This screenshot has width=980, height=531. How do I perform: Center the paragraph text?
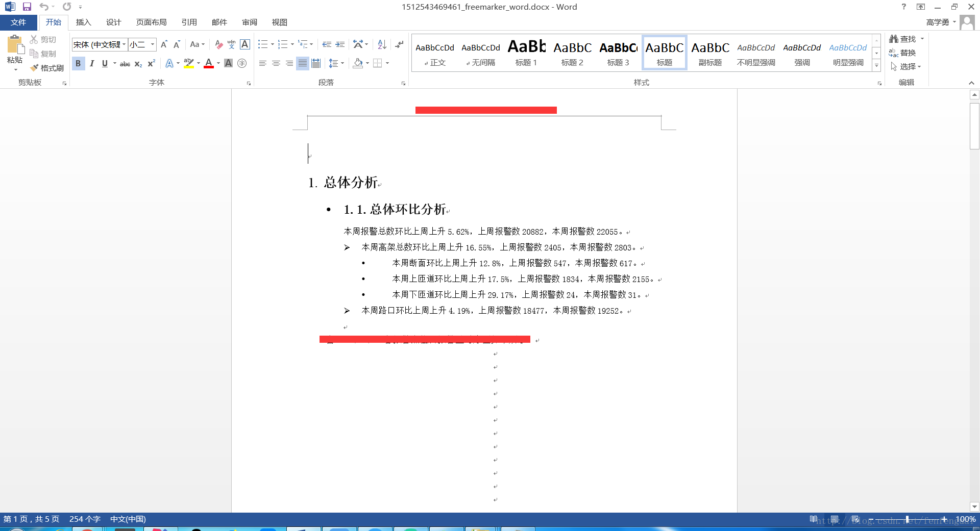(x=276, y=63)
